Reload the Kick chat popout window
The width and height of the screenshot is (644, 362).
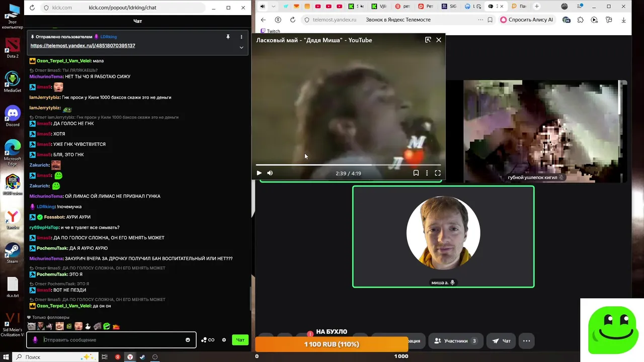click(32, 8)
